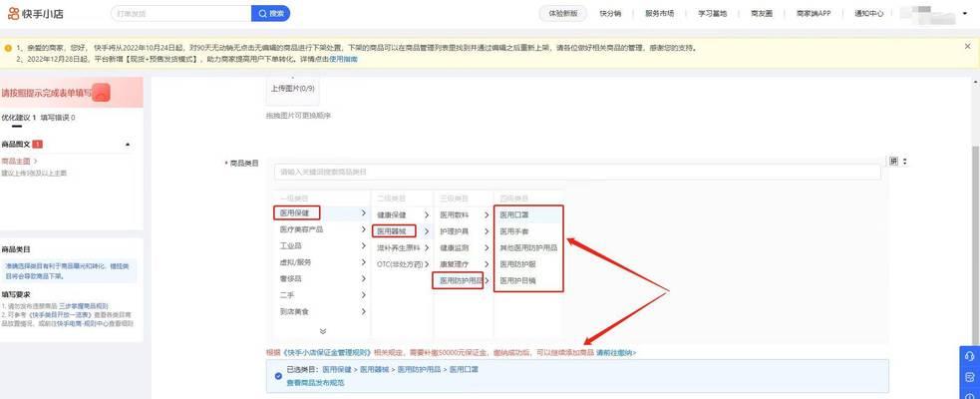
Task: Collapse the 商品图文 section triangle
Action: [x=128, y=145]
